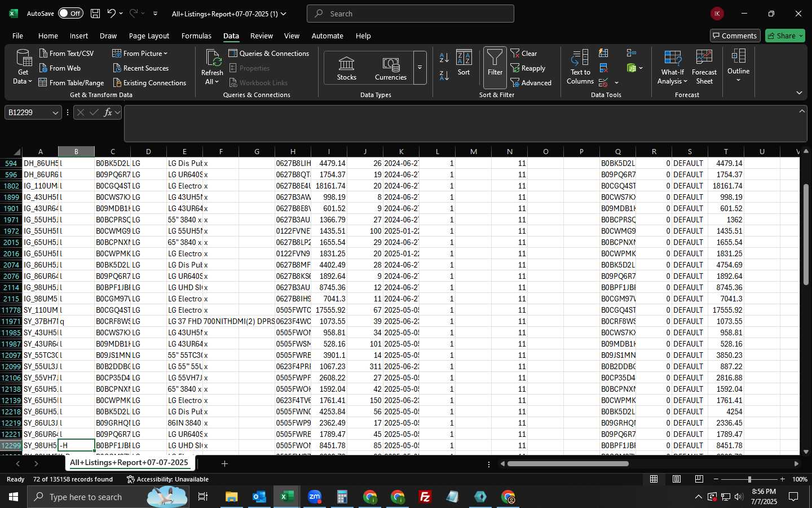Open the Name Box dropdown
Image resolution: width=812 pixels, height=508 pixels.
[x=55, y=112]
